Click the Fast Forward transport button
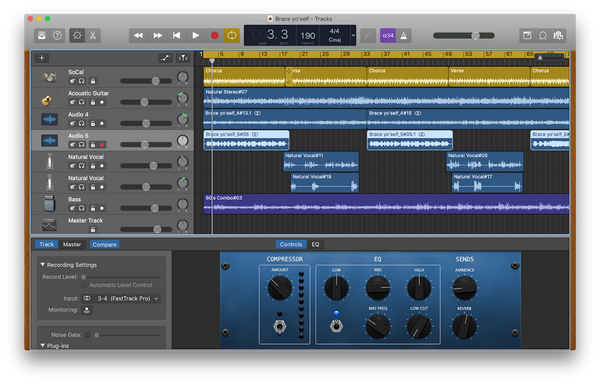 [x=158, y=36]
